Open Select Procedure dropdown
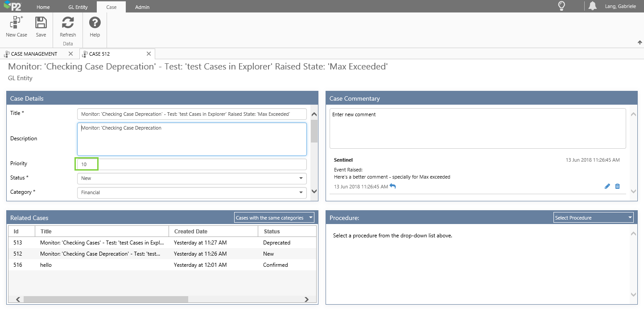644x318 pixels. point(593,218)
